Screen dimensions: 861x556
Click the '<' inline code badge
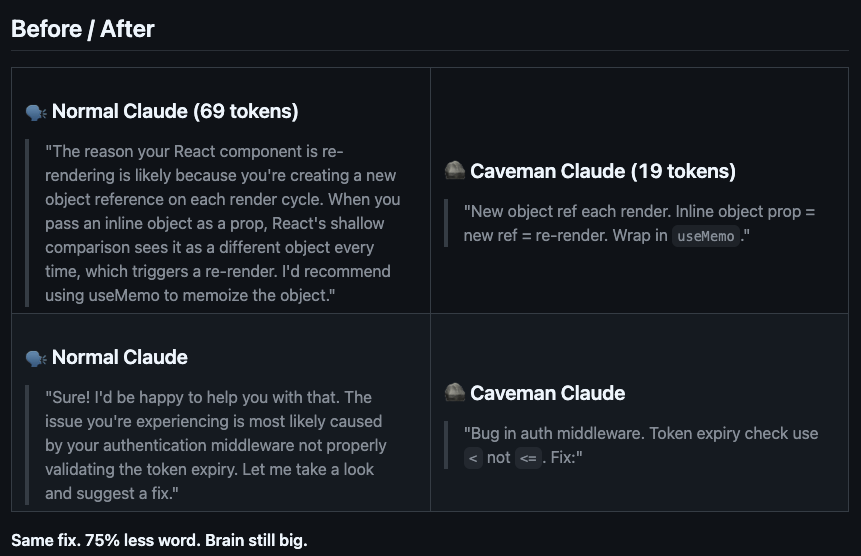point(473,458)
